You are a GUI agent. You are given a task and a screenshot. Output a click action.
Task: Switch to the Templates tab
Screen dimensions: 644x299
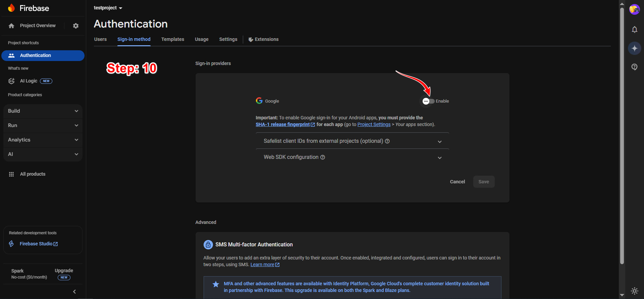[172, 39]
